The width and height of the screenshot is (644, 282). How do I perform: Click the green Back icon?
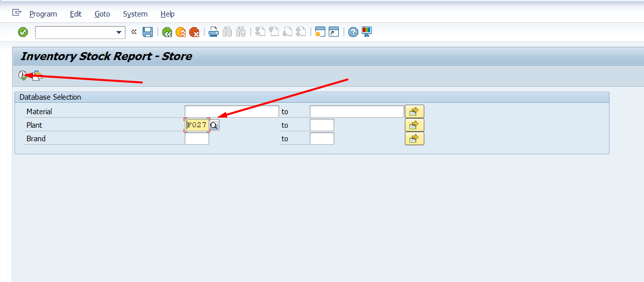[x=167, y=32]
